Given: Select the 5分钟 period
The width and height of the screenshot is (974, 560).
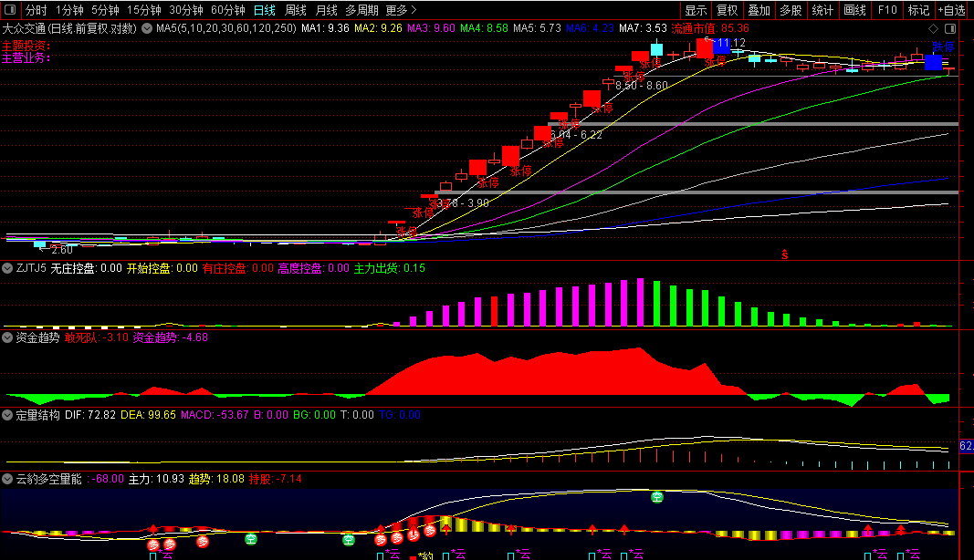Looking at the screenshot, I should tap(105, 10).
